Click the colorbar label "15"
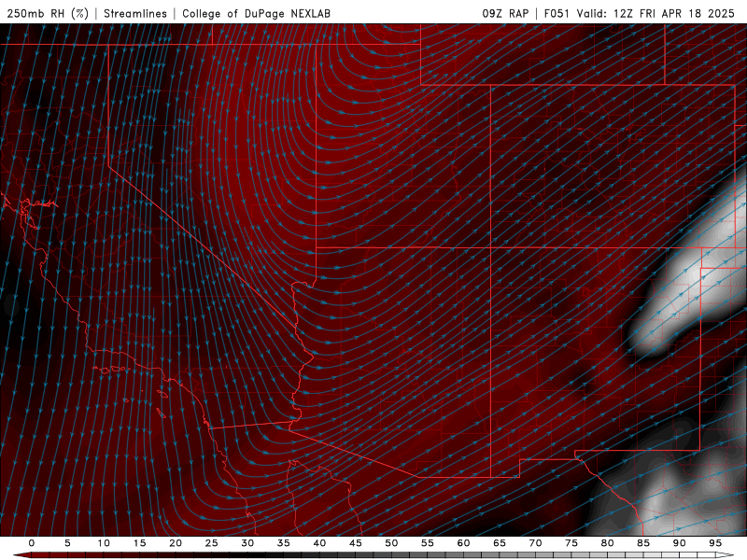 [x=139, y=543]
